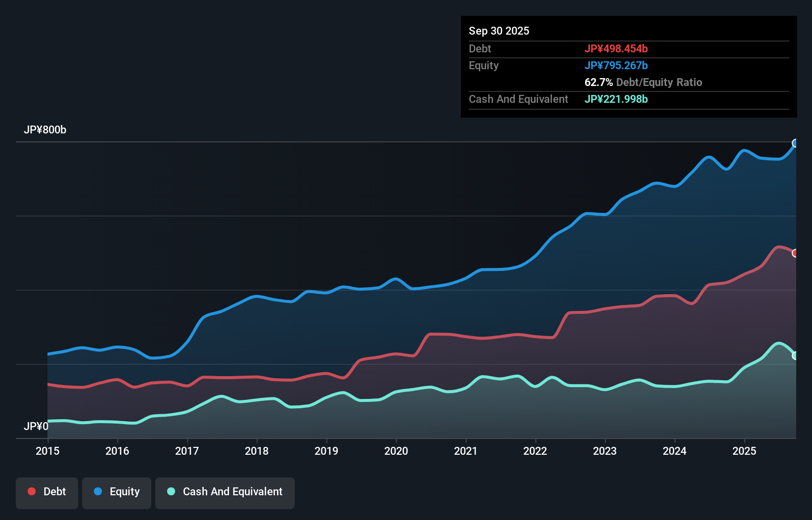
Task: Click the teal Cash And Equivalent legend dot
Action: pyautogui.click(x=171, y=491)
